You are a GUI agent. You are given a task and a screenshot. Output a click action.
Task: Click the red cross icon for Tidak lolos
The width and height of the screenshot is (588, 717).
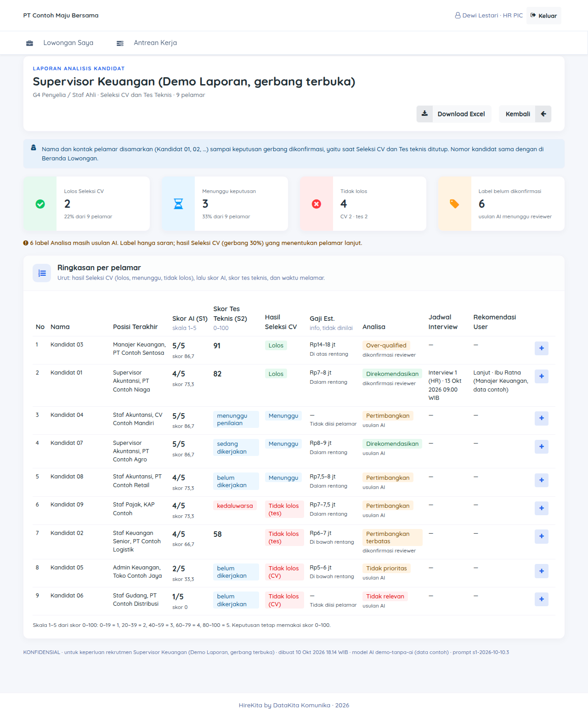(x=317, y=204)
